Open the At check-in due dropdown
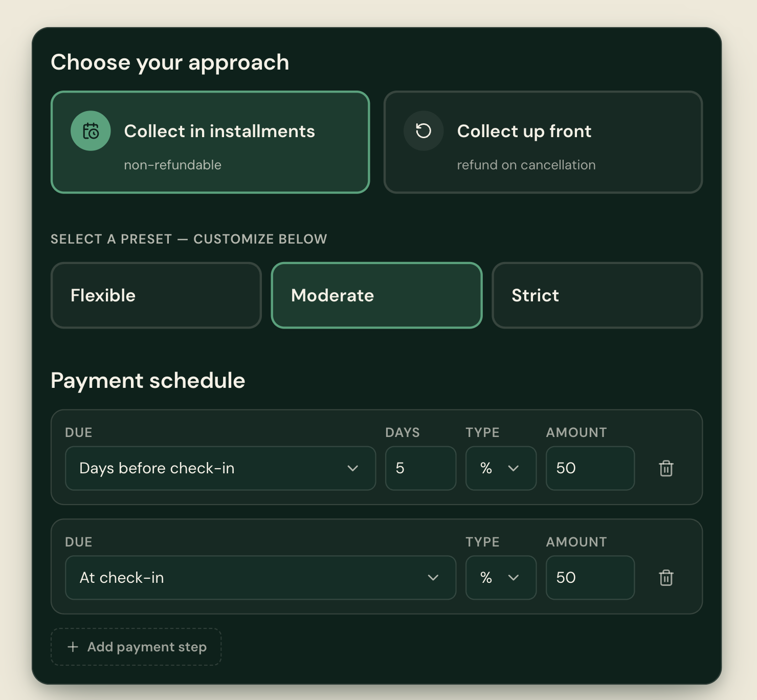 pos(260,578)
